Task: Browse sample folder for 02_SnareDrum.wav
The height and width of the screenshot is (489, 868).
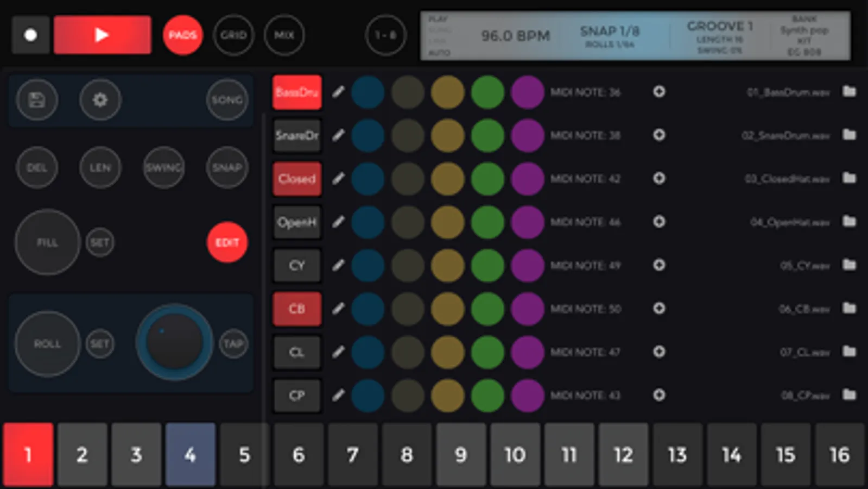Action: [850, 135]
